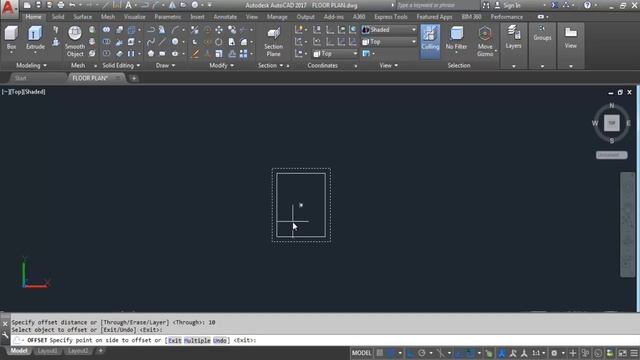Switch to the Mesh ribbon tab
Image resolution: width=640 pixels, height=360 pixels.
(108, 17)
